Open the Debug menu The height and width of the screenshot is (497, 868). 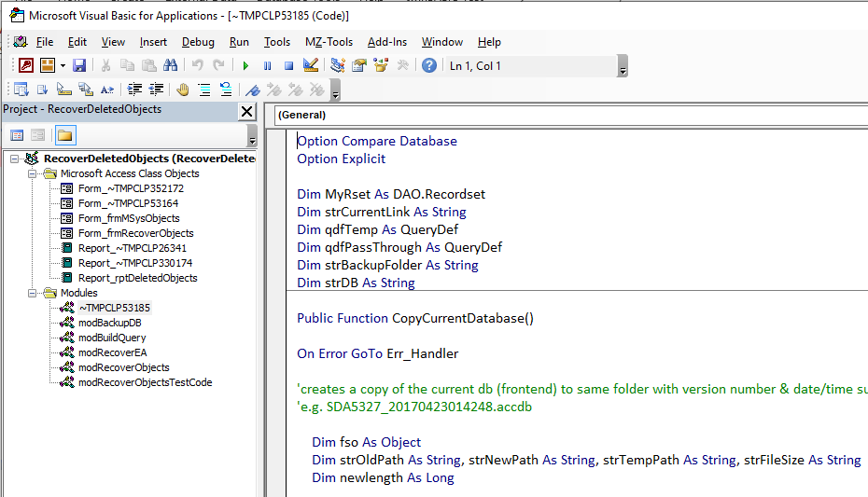[x=198, y=42]
